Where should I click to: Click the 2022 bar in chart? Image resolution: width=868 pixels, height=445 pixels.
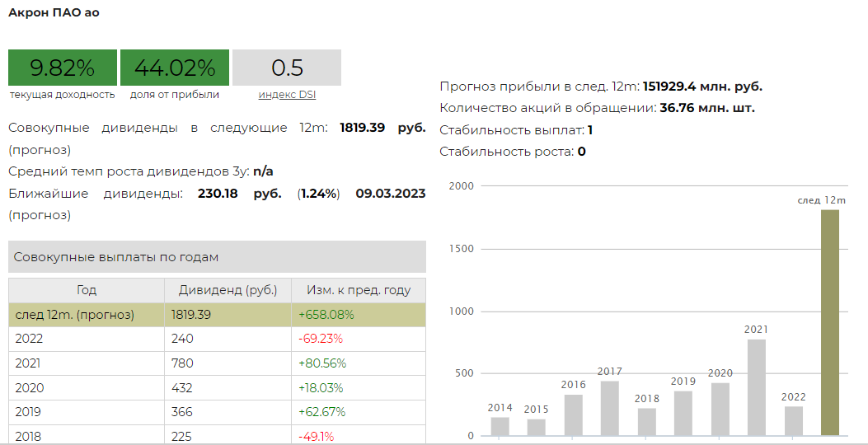coord(793,421)
